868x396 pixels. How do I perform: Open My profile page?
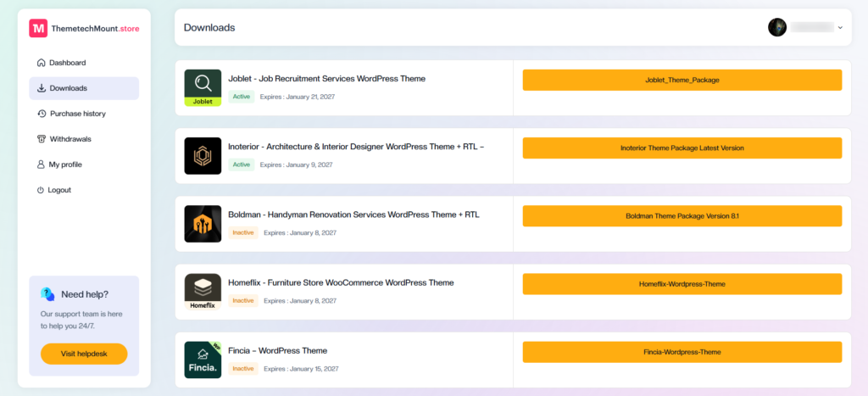pos(84,165)
